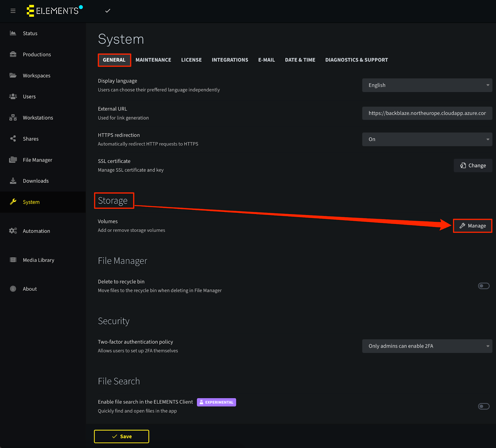The height and width of the screenshot is (448, 496).
Task: Click the 'SSL certificate' label
Action: (x=114, y=161)
